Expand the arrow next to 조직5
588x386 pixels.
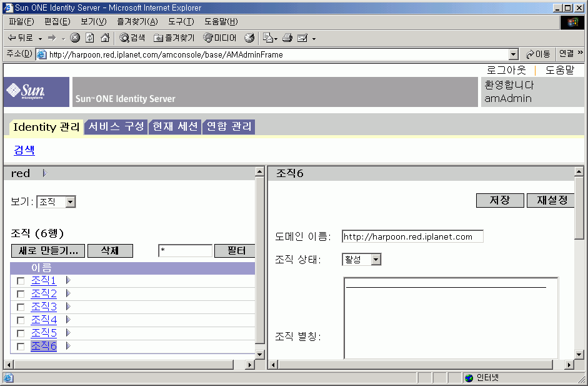(x=68, y=333)
